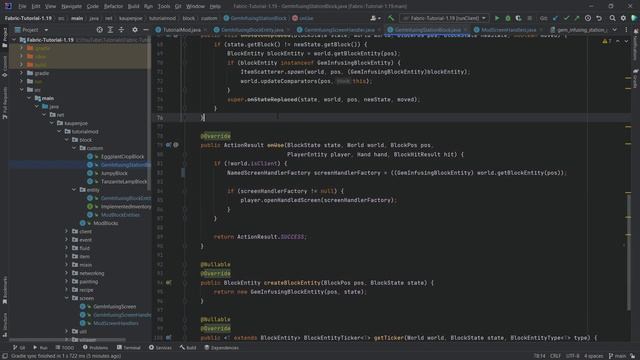Screen dimensions: 640x360
Task: Open Dependencies tool window
Action: click(x=222, y=348)
